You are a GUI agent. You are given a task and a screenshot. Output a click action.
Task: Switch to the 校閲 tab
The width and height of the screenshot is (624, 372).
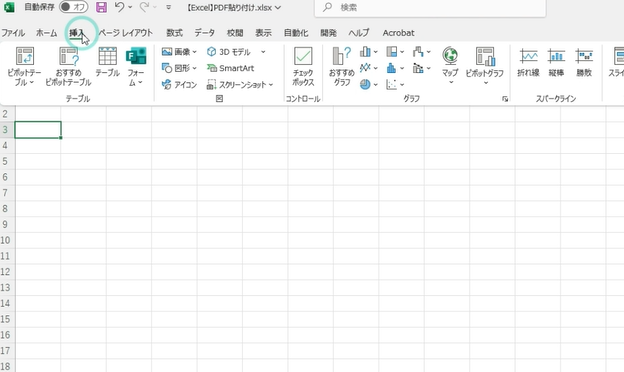(x=235, y=33)
